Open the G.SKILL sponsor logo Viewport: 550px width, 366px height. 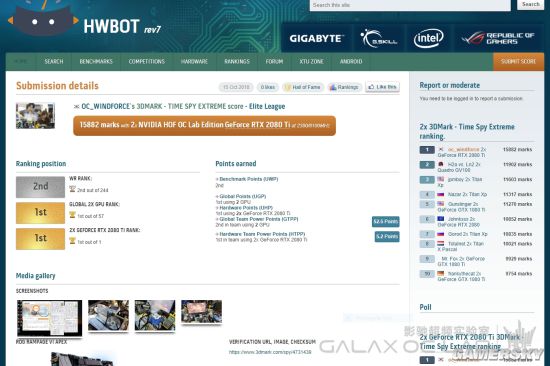[x=378, y=38]
